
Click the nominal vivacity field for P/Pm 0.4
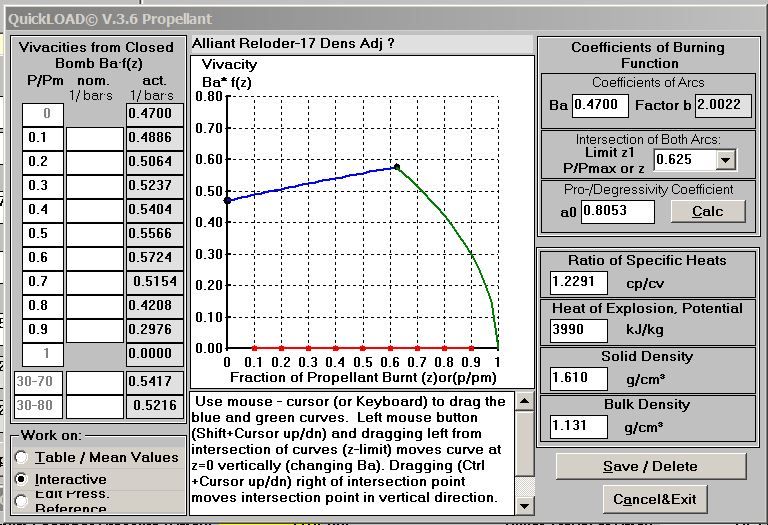[95, 211]
